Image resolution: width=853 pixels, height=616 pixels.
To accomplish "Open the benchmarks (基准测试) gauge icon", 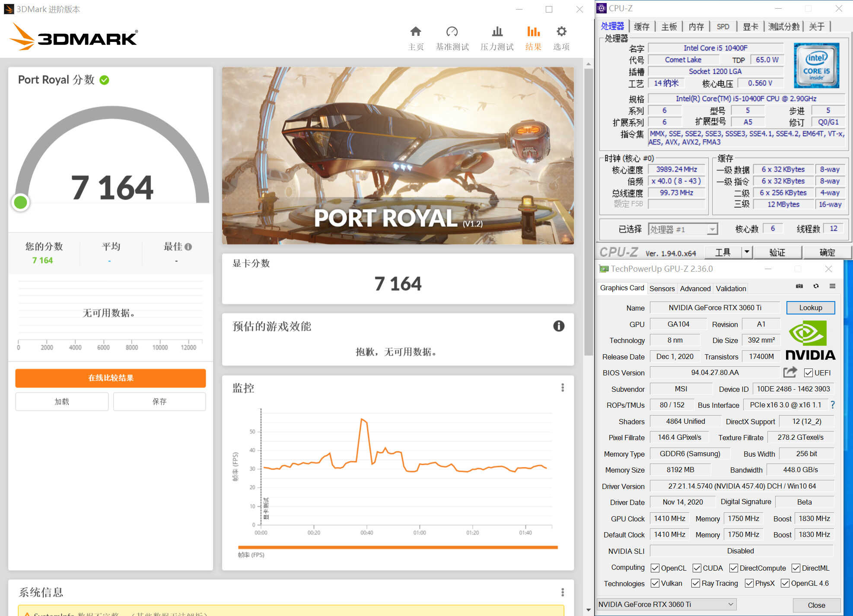I will pyautogui.click(x=452, y=32).
